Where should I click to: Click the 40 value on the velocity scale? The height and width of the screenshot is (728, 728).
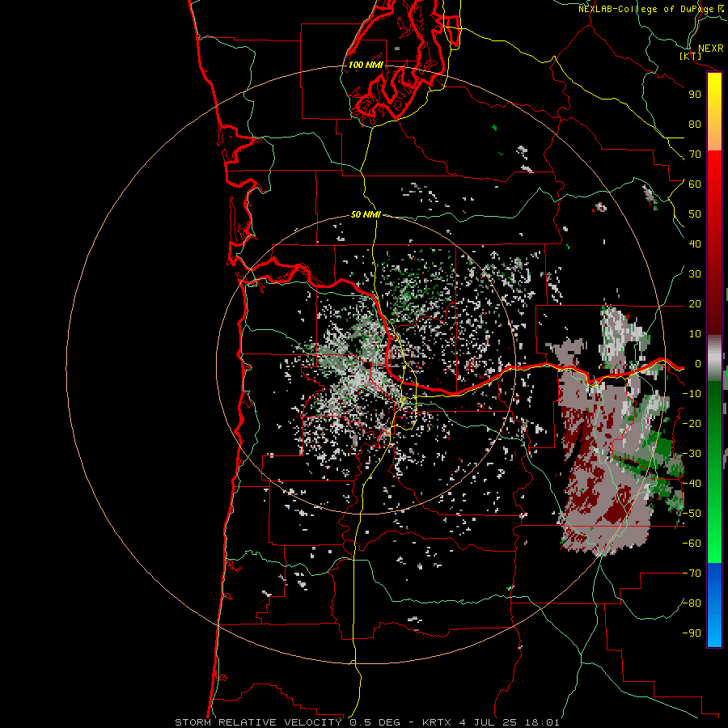point(695,243)
